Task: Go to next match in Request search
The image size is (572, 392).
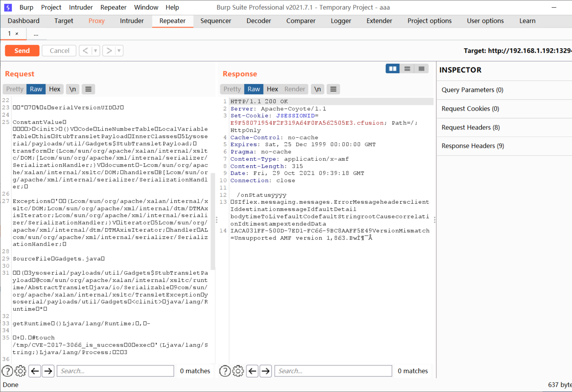Action: coord(48,371)
